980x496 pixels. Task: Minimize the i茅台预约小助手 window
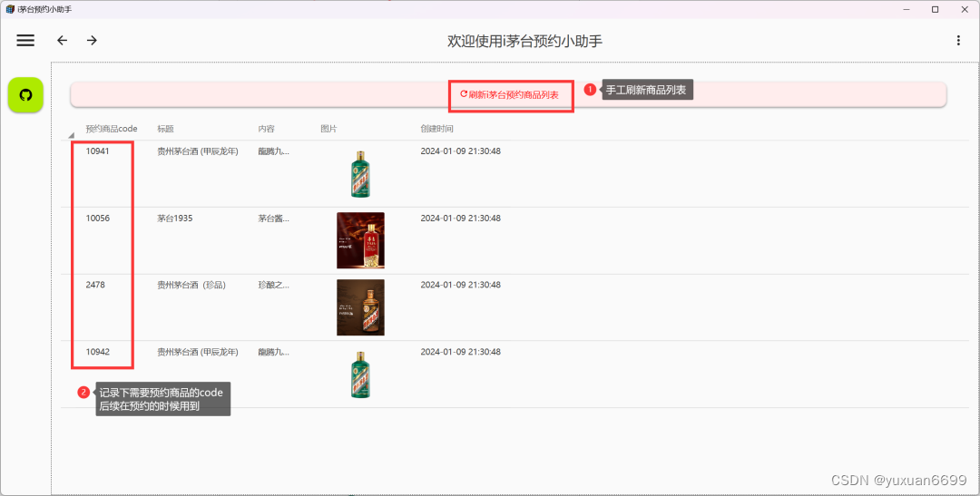[x=906, y=9]
